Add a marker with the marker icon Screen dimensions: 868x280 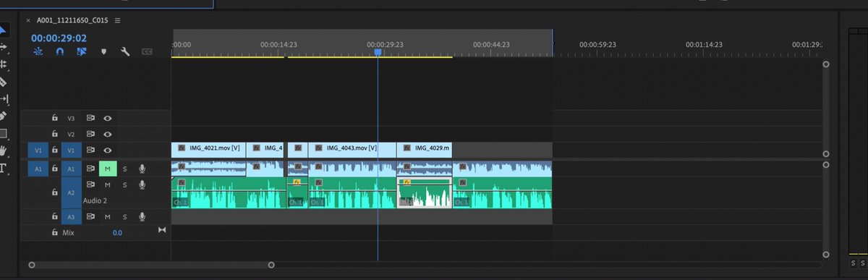(103, 52)
